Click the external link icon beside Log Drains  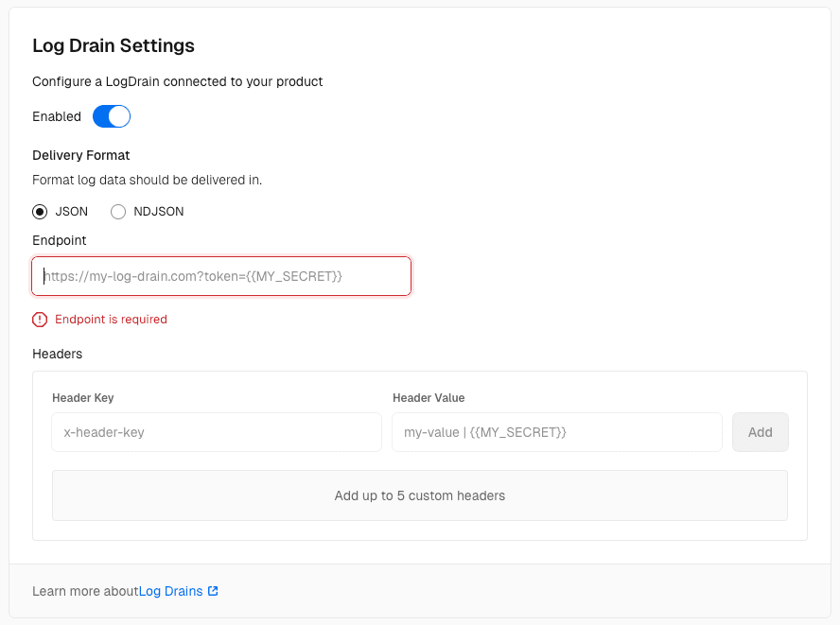tap(213, 591)
